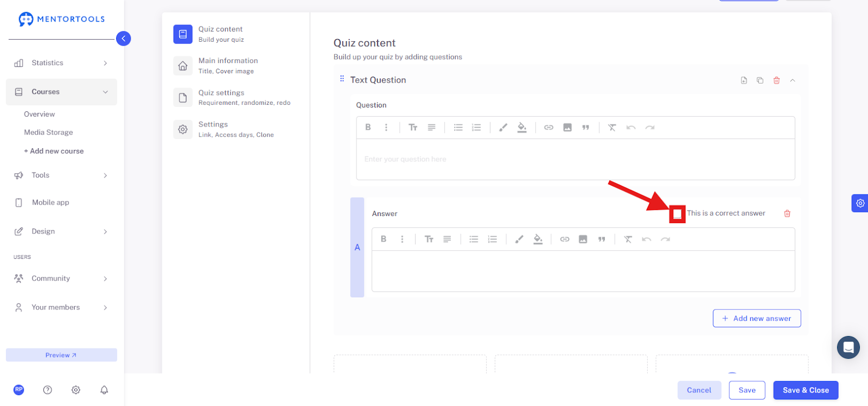Click the Save button
The width and height of the screenshot is (868, 406).
click(x=747, y=390)
